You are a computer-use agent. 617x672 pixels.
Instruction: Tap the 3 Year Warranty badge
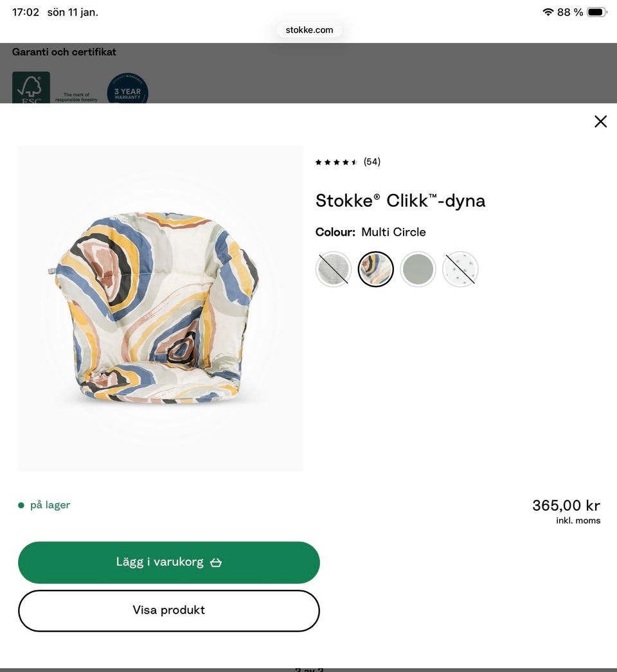[127, 89]
